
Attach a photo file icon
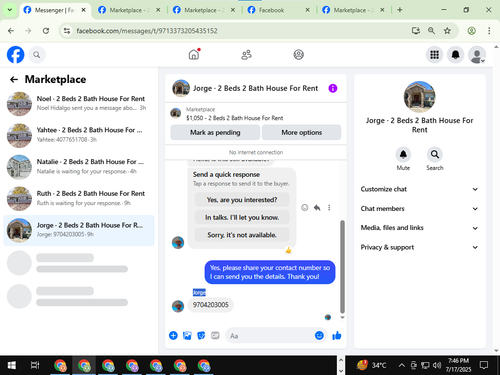pyautogui.click(x=187, y=335)
